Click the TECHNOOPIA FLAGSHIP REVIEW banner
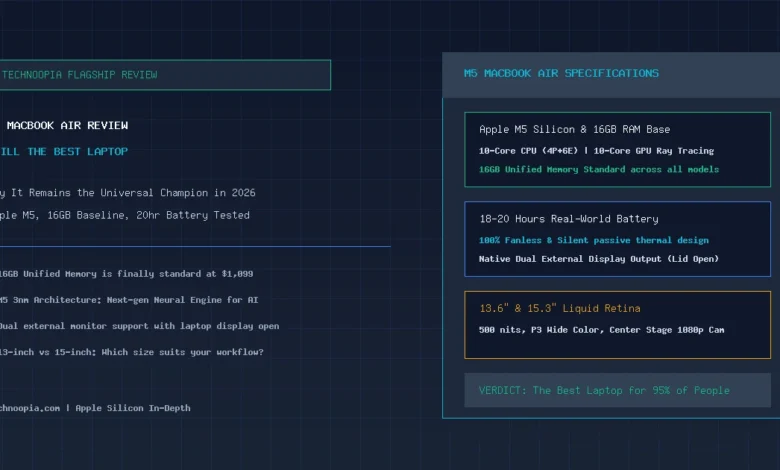This screenshot has width=780, height=470. click(165, 75)
